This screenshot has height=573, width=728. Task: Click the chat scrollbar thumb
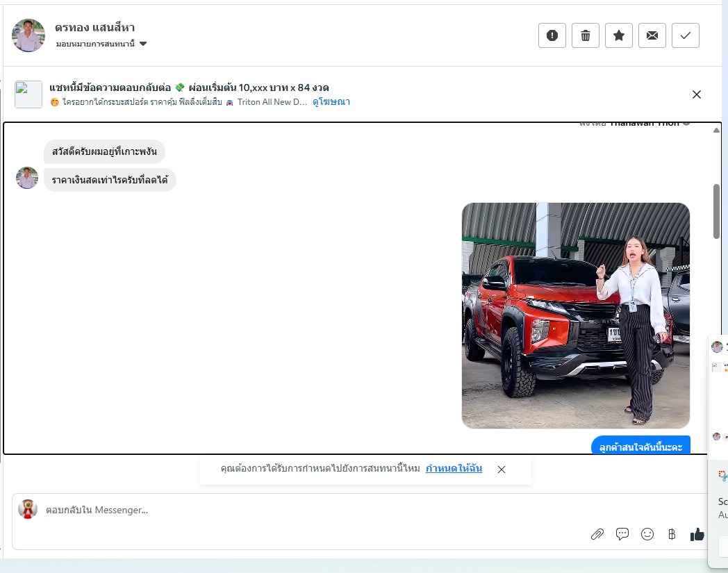point(716,211)
